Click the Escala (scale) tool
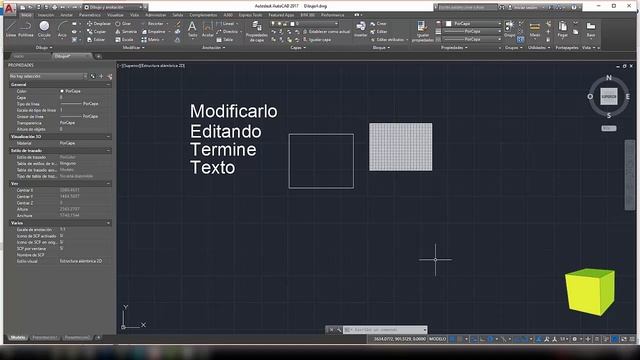This screenshot has height=360, width=640. pyautogui.click(x=124, y=40)
